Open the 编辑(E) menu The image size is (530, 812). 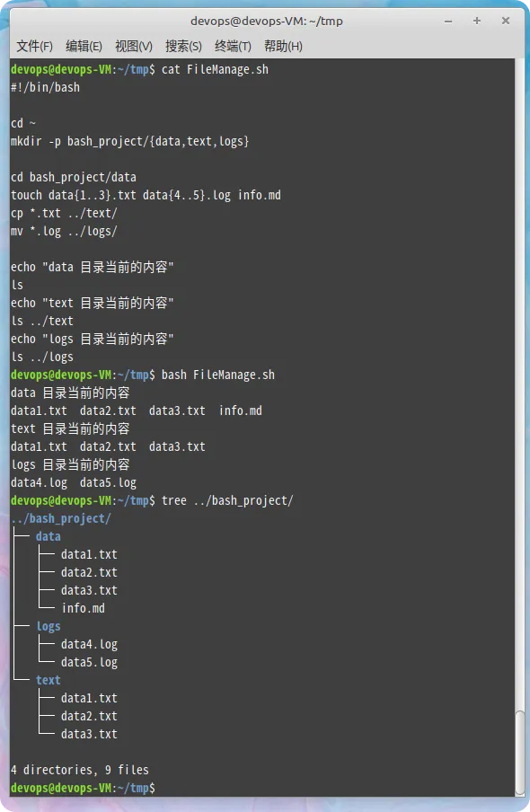[84, 46]
